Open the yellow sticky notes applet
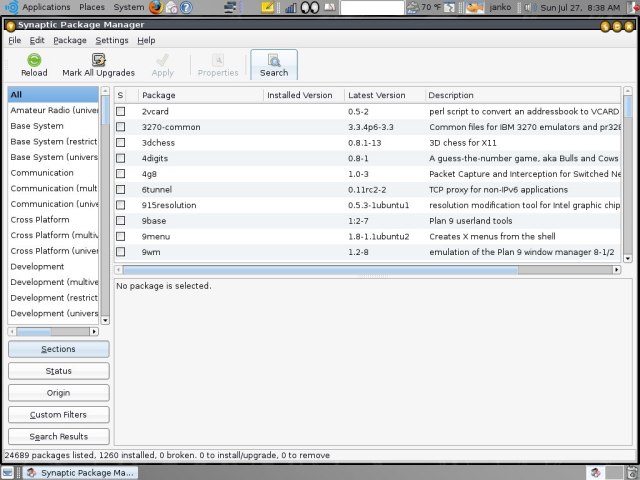 tap(268, 7)
